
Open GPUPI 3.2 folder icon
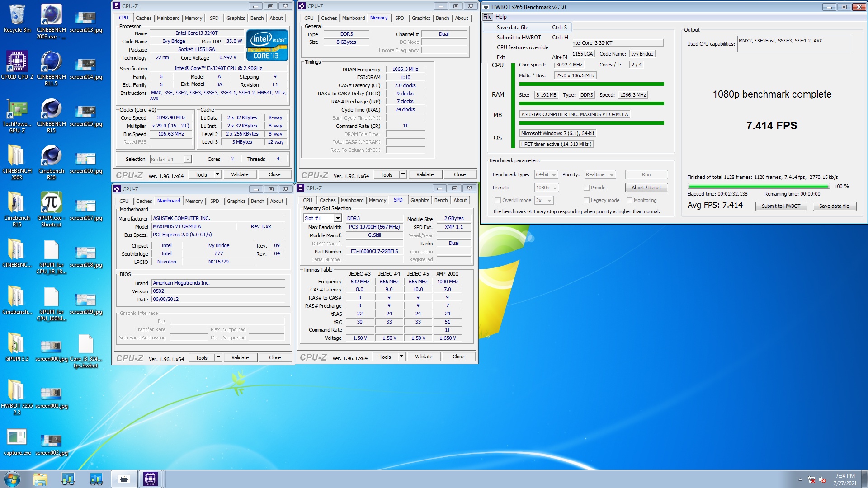click(17, 347)
